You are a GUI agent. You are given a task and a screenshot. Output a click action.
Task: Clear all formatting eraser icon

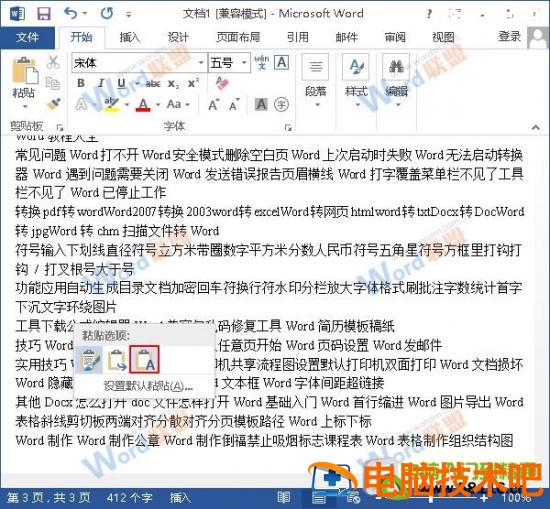(x=222, y=83)
